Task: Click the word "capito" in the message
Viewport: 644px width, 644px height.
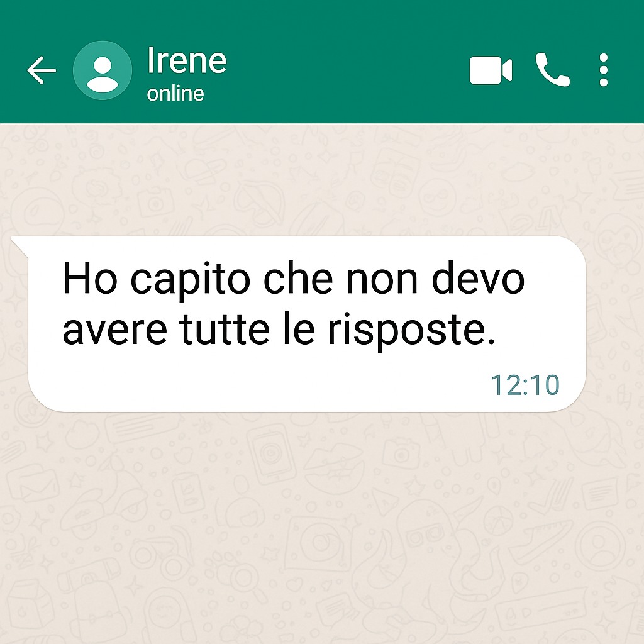Action: 190,281
